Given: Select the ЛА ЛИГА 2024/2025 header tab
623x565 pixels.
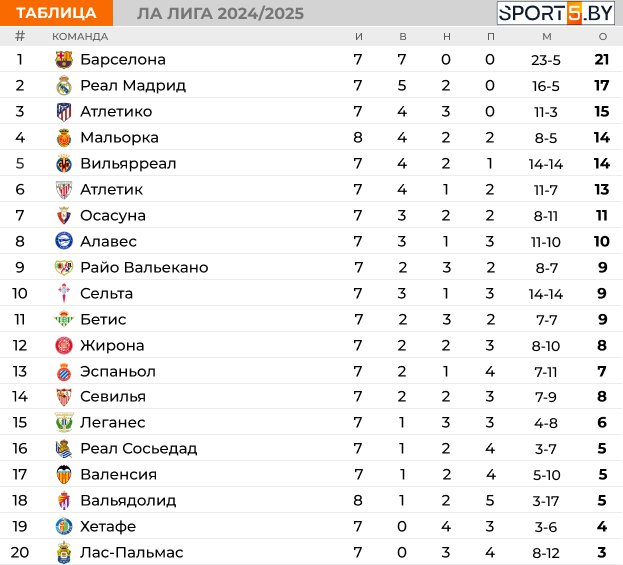Looking at the screenshot, I should (220, 13).
